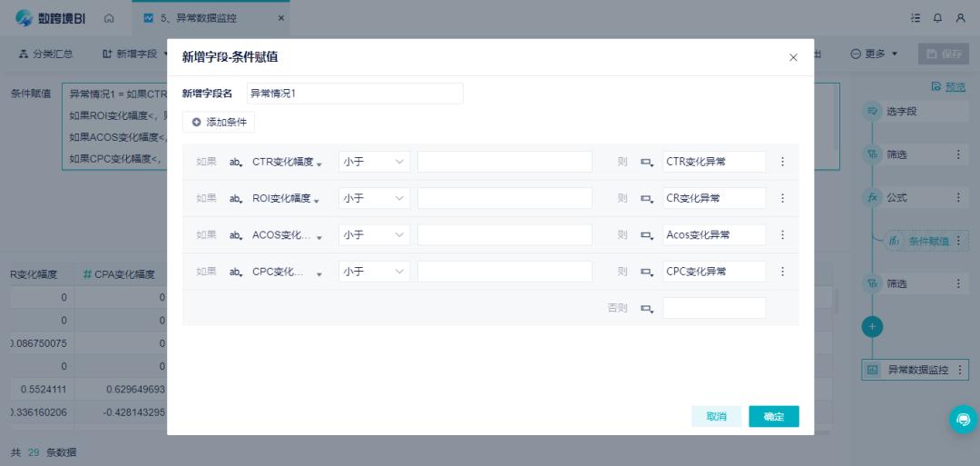Open the more options menu for the CPC row
This screenshot has width=980, height=466.
tap(782, 273)
